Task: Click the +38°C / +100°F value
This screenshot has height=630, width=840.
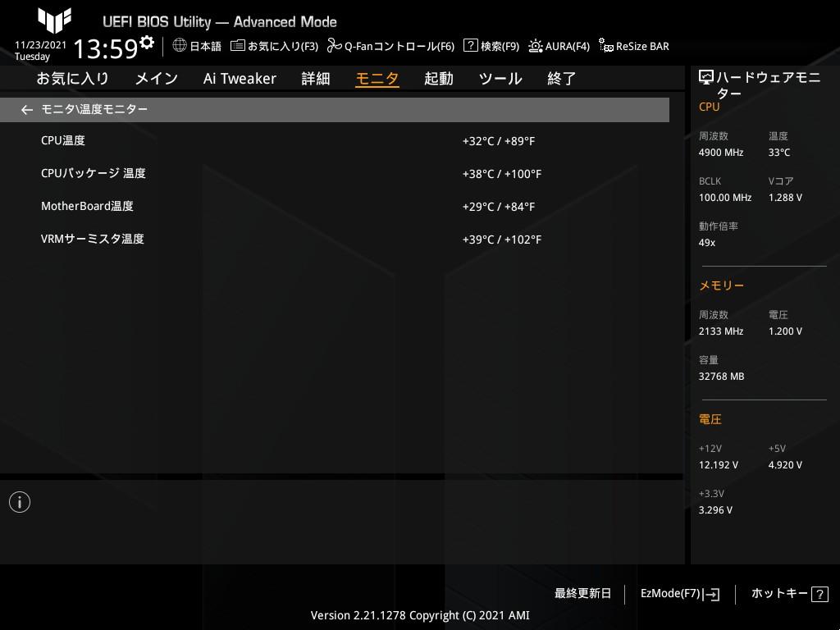Action: pyautogui.click(x=502, y=174)
